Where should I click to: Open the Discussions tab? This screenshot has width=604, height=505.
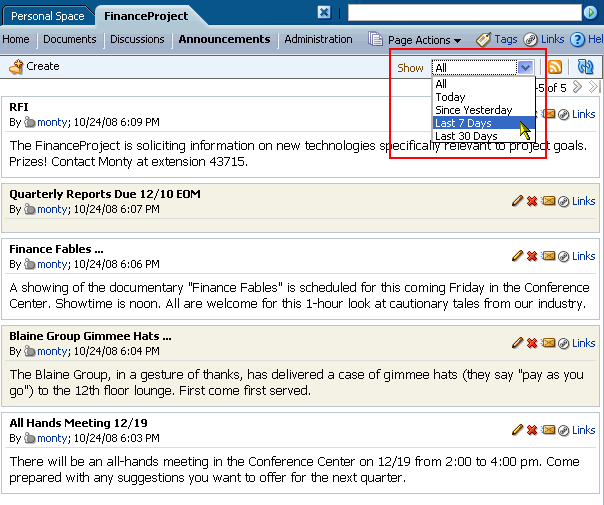pyautogui.click(x=137, y=39)
